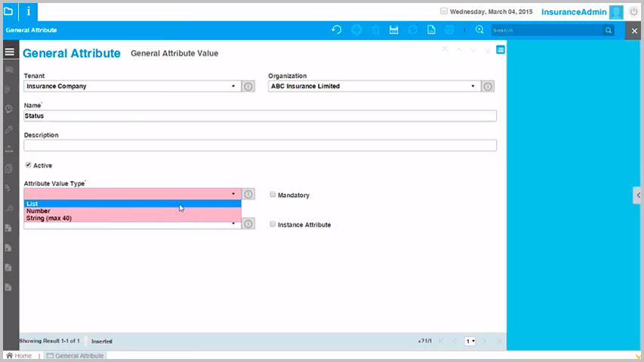Image resolution: width=644 pixels, height=362 pixels.
Task: Open advanced find magnifier-plus icon
Action: pyautogui.click(x=479, y=30)
